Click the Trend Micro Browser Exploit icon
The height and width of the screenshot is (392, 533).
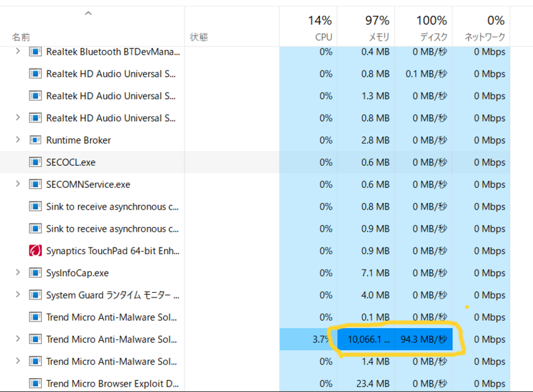(x=35, y=383)
